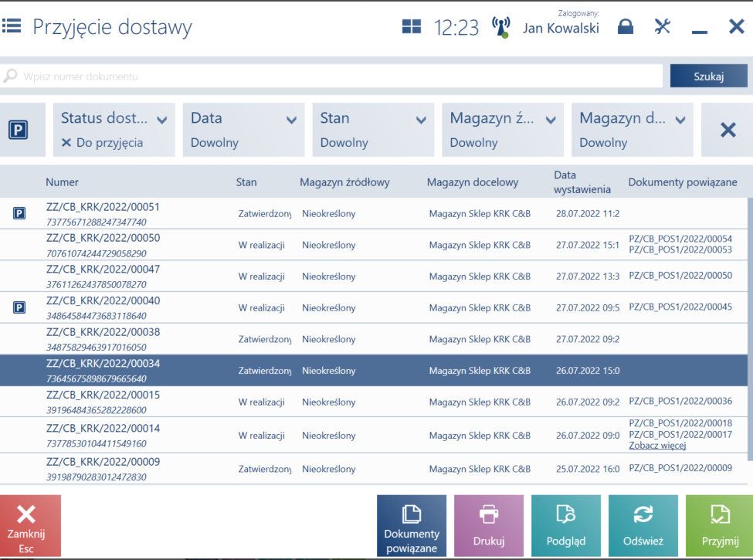This screenshot has height=560, width=753.
Task: Click related document PZ/CB_POS1/2022/00045
Action: (680, 307)
